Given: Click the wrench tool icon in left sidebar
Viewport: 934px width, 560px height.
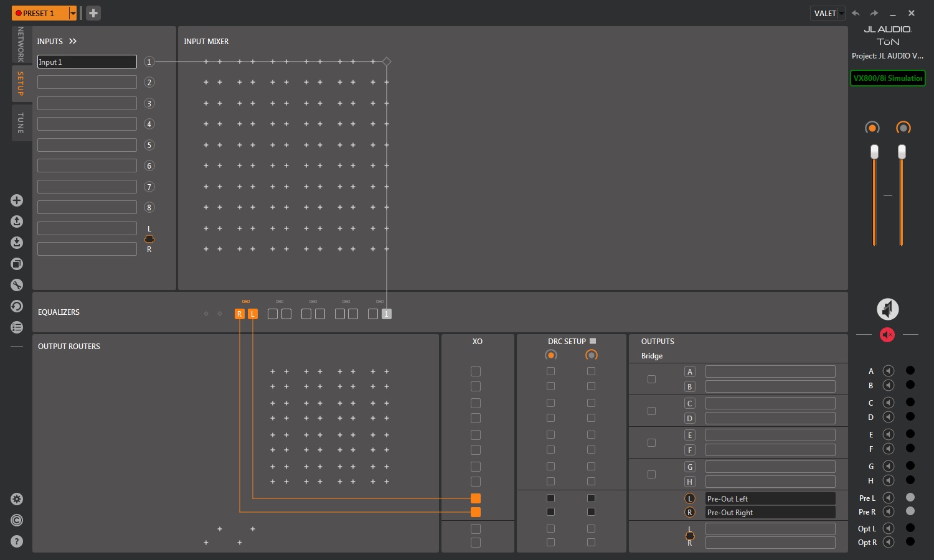Looking at the screenshot, I should 17,285.
